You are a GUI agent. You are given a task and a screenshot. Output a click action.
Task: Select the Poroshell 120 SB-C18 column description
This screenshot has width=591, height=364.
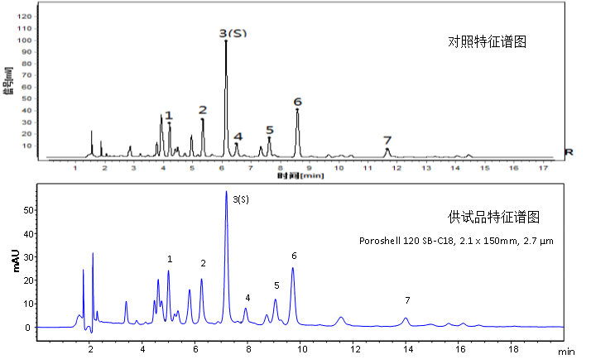[x=456, y=241]
